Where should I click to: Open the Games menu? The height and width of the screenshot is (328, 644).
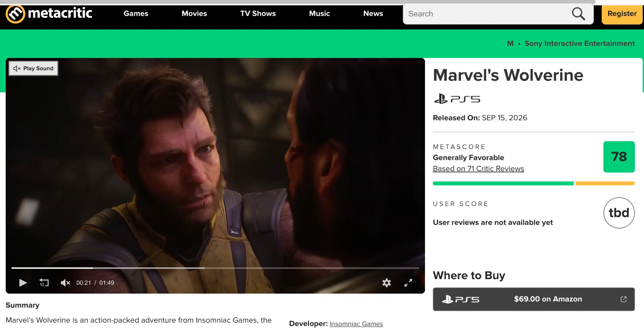[136, 14]
